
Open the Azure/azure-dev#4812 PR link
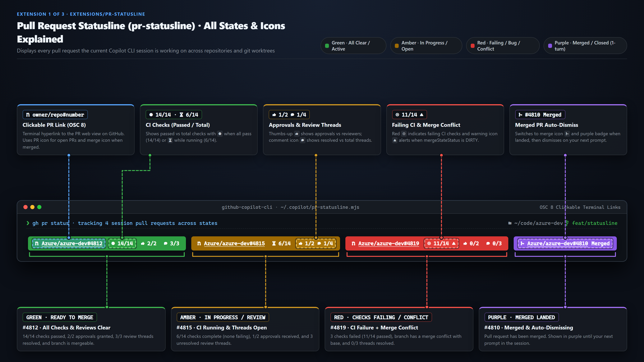click(72, 243)
